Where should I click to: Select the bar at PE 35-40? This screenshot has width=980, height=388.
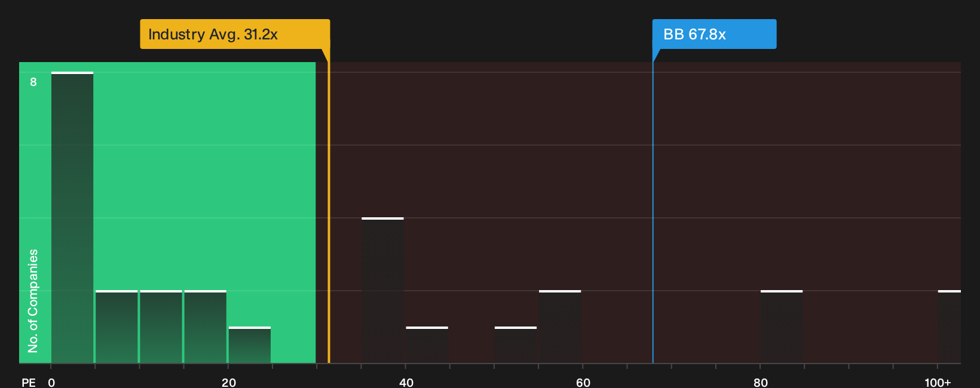coord(382,290)
